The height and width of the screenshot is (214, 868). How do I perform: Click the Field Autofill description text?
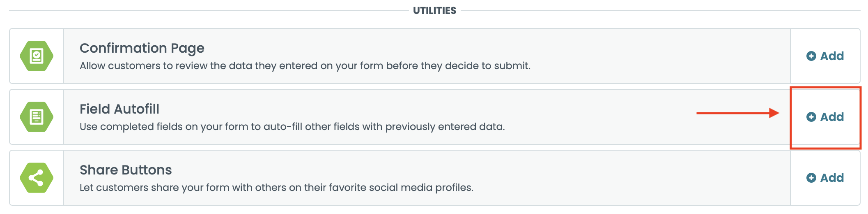coord(292,127)
